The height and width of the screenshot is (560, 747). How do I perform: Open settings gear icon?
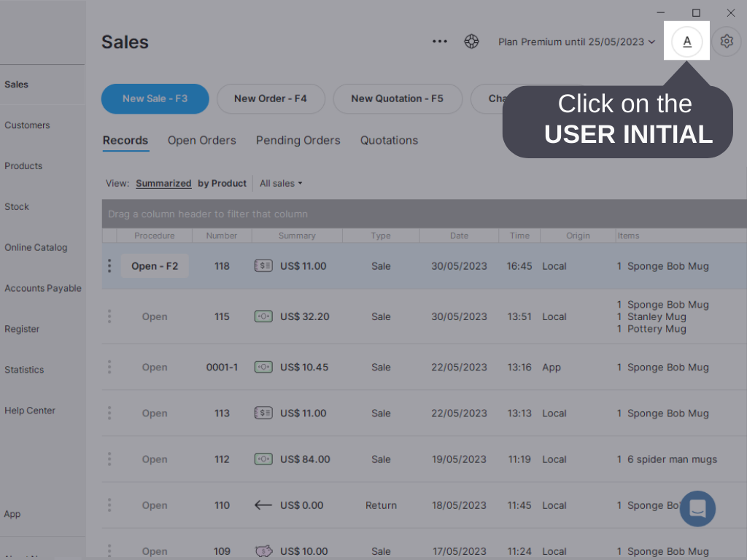[726, 42]
